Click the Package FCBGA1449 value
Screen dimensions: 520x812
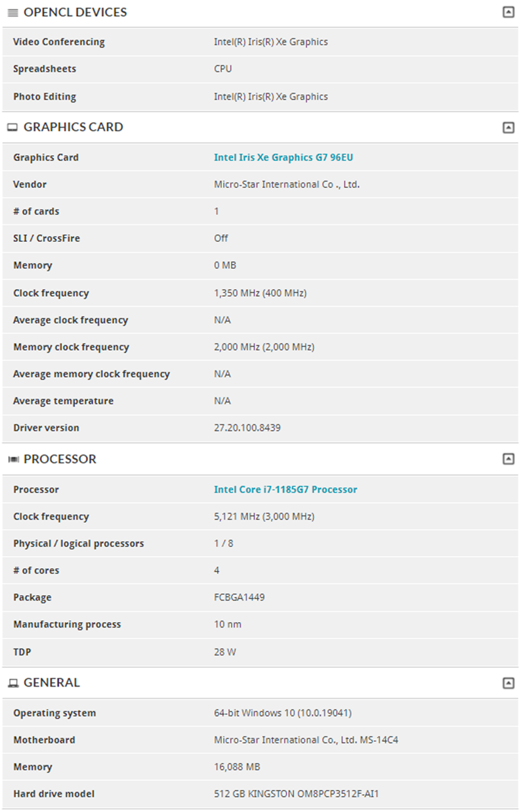[x=239, y=597]
